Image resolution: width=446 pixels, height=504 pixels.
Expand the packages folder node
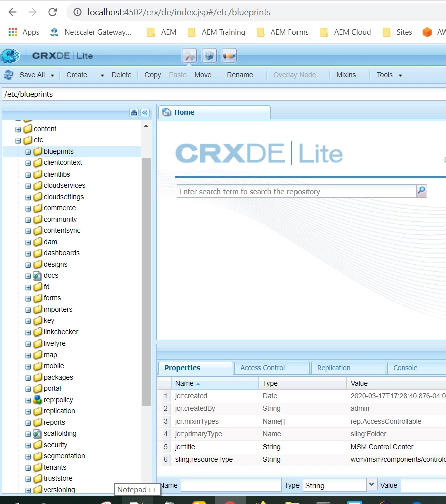point(28,378)
